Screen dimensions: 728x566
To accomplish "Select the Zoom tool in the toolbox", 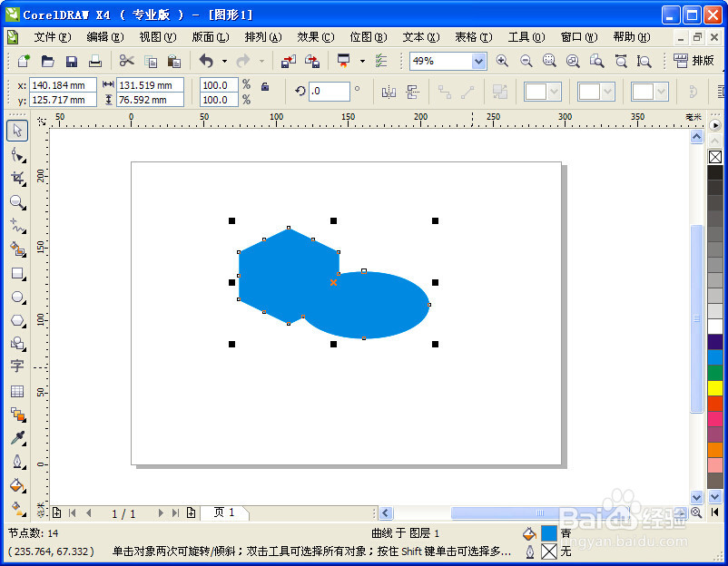I will pos(17,202).
